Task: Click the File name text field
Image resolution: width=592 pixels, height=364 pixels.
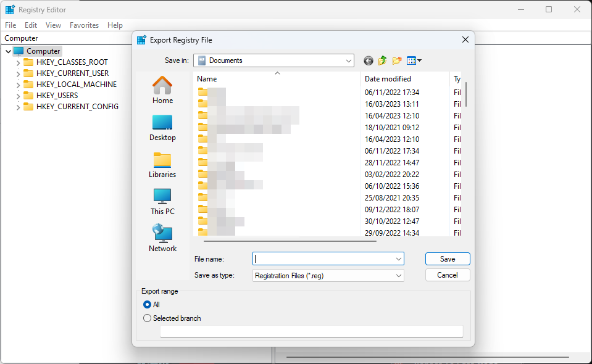Action: pyautogui.click(x=323, y=259)
